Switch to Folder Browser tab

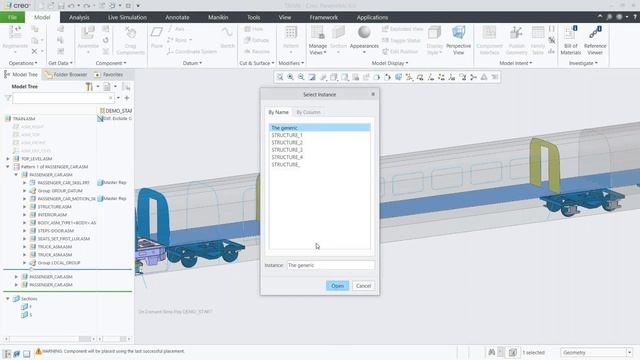66,75
